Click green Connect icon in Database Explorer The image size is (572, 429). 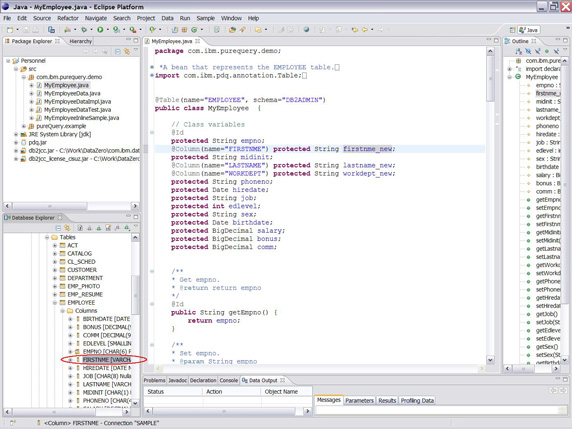click(99, 228)
